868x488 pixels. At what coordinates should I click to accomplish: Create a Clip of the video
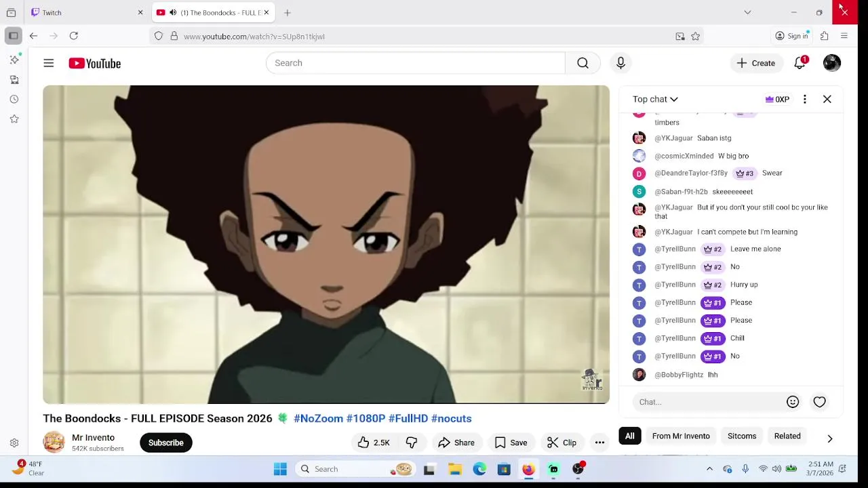pos(561,443)
